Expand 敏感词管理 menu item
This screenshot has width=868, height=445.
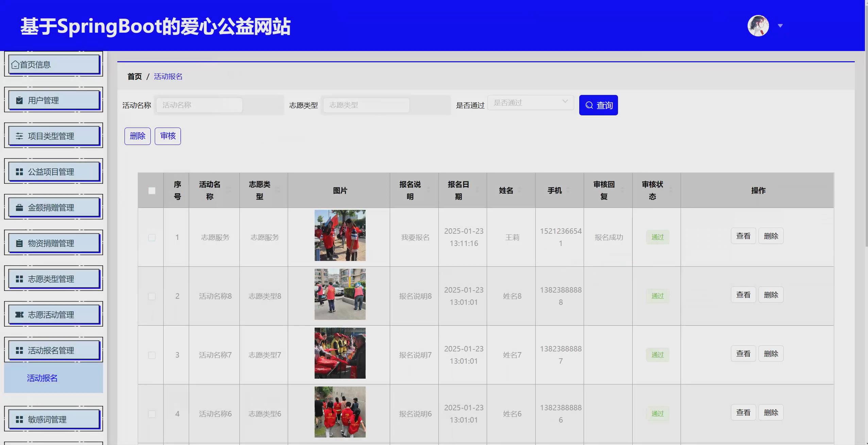pos(54,419)
